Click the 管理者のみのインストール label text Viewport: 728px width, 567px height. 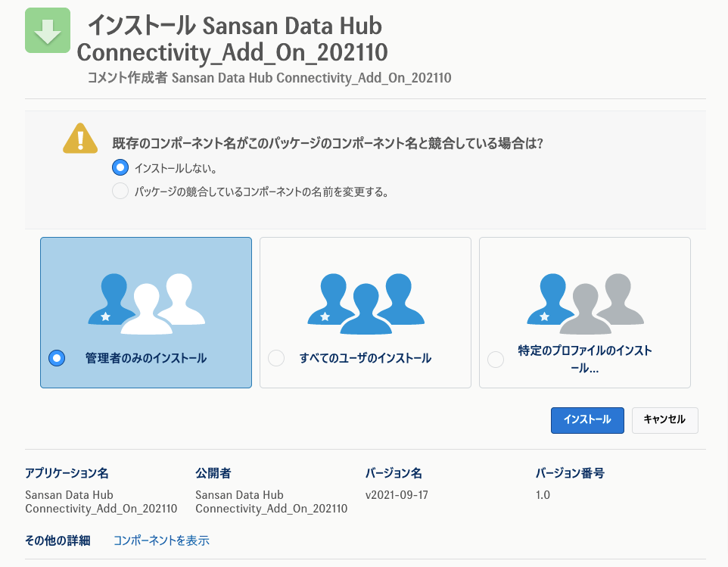tap(146, 358)
